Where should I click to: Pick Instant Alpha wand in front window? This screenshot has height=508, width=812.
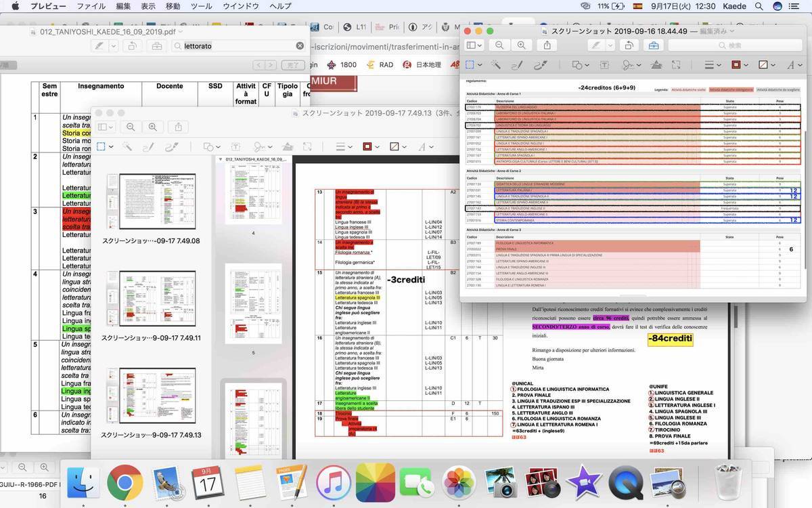[496, 65]
